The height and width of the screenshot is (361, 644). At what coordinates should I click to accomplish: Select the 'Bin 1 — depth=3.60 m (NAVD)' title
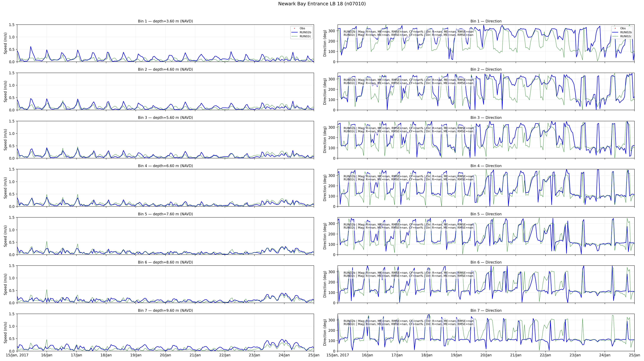point(165,21)
